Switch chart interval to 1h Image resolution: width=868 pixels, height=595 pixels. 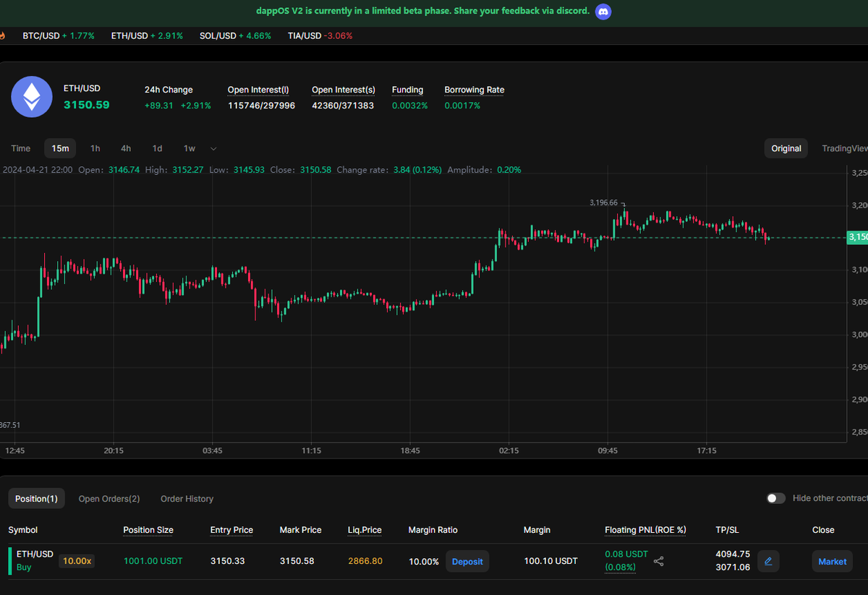pos(95,148)
